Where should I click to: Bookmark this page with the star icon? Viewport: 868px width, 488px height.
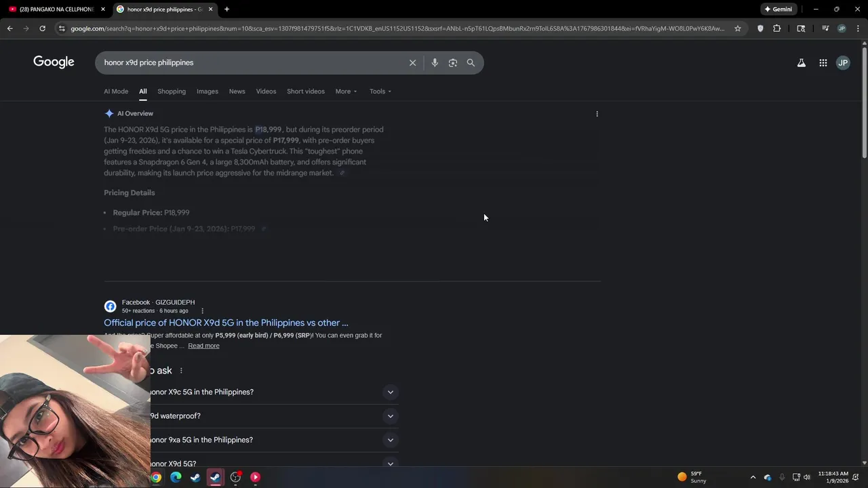point(738,28)
